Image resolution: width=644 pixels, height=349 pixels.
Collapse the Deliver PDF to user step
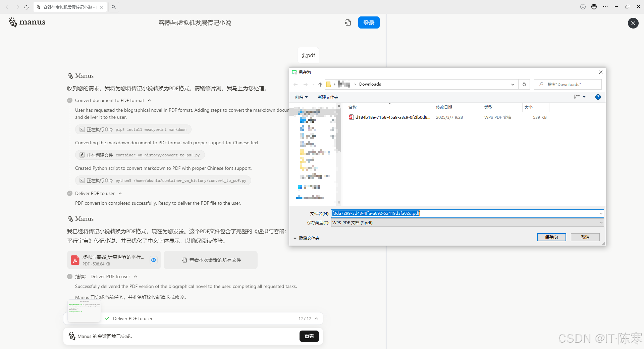(120, 193)
